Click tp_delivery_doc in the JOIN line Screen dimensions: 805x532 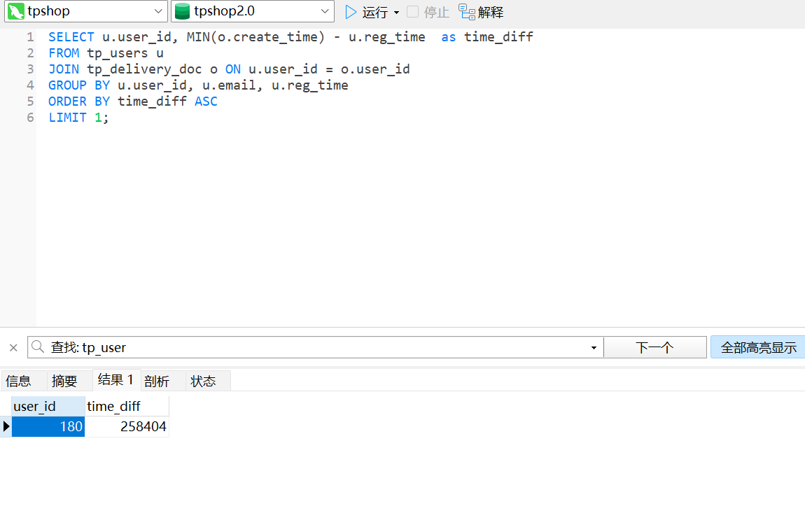(x=144, y=69)
